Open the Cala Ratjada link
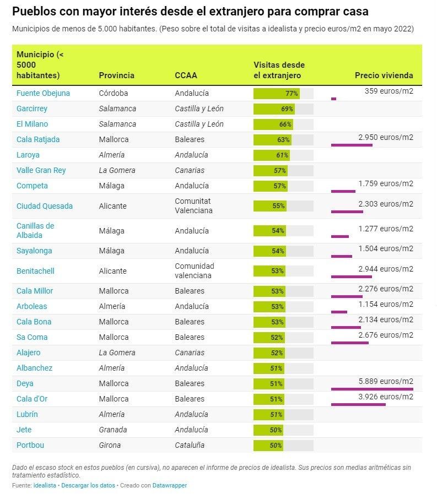 [x=38, y=139]
